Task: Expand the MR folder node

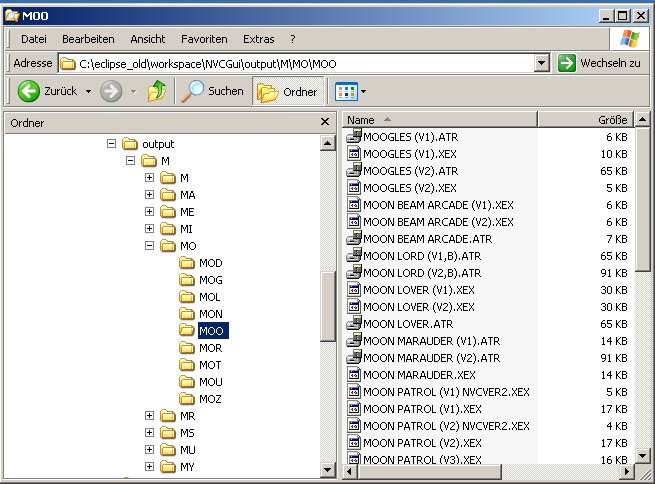Action: click(149, 416)
